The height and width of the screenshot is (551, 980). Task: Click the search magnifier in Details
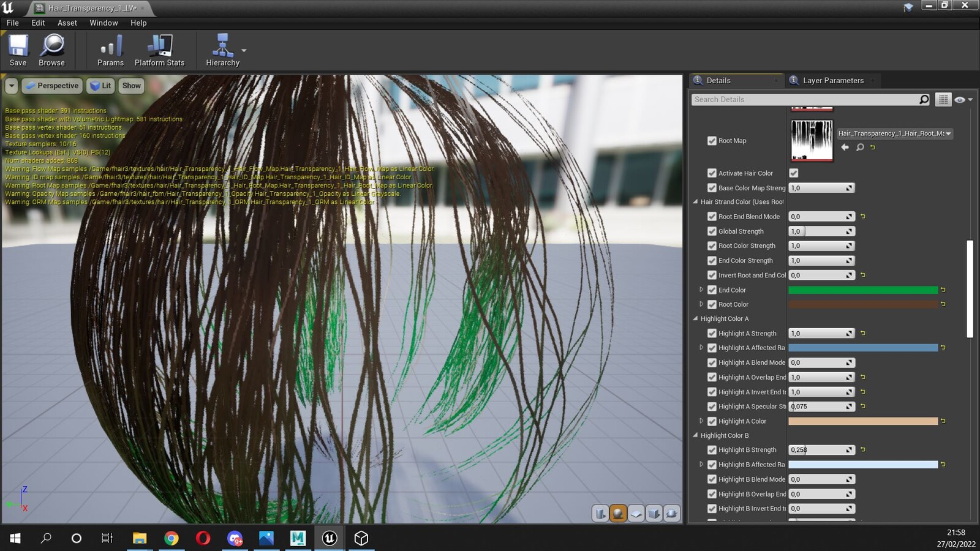(924, 99)
